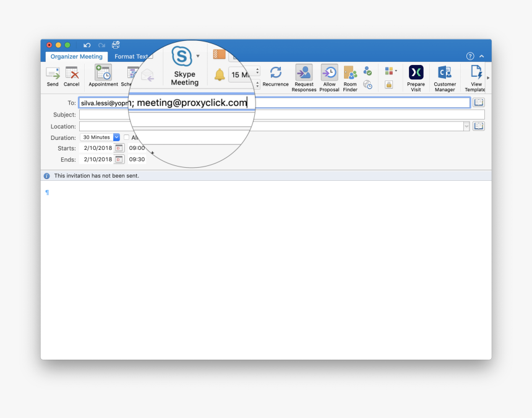Click into the Location field
The width and height of the screenshot is (532, 418).
coord(272,126)
